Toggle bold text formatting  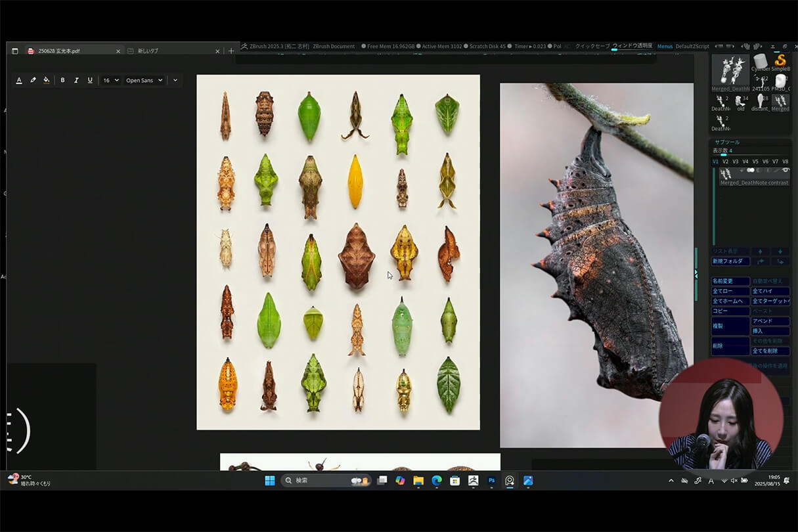[62, 80]
